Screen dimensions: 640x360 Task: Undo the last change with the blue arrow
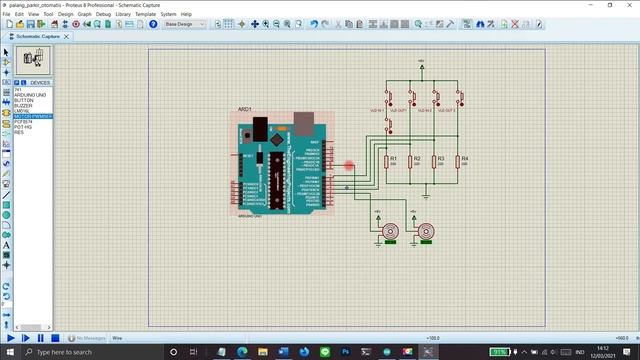(314, 24)
